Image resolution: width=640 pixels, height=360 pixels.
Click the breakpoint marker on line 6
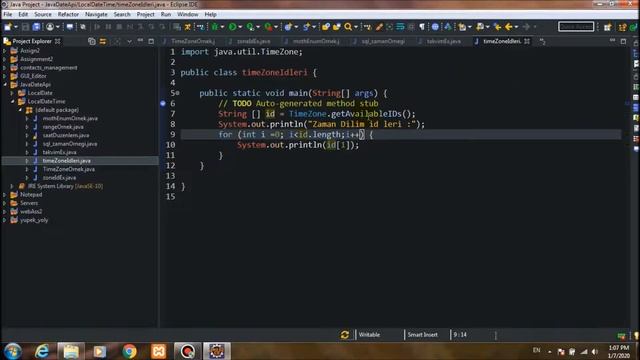(163, 104)
